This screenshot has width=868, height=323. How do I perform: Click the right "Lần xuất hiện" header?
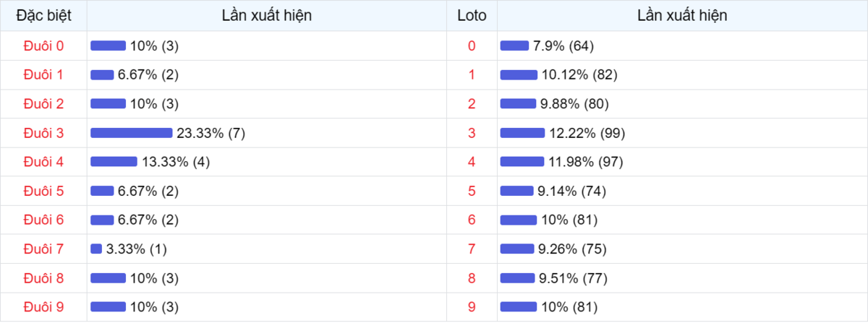682,15
